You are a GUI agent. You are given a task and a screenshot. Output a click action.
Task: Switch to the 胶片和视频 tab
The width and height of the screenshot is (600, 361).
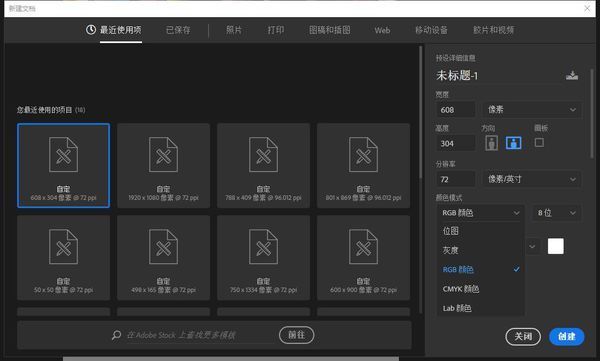(x=493, y=30)
